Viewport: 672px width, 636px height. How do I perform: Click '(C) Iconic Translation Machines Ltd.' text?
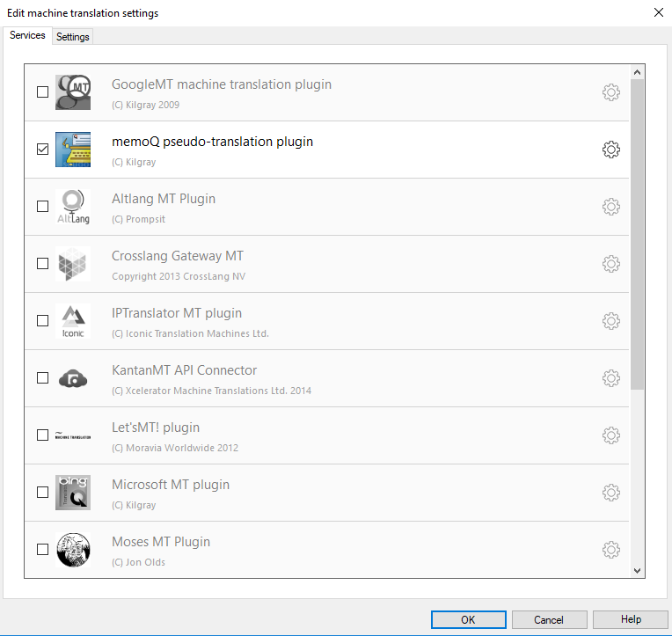[190, 333]
